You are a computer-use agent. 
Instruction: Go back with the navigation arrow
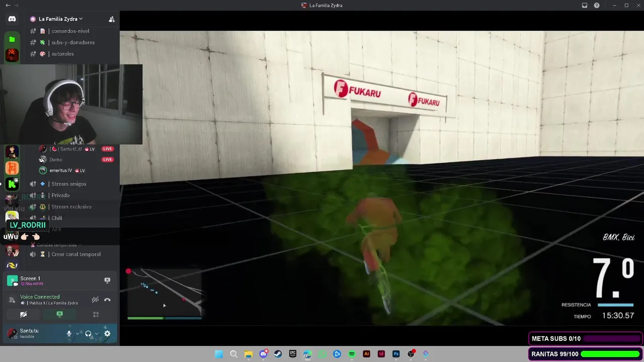click(8, 5)
